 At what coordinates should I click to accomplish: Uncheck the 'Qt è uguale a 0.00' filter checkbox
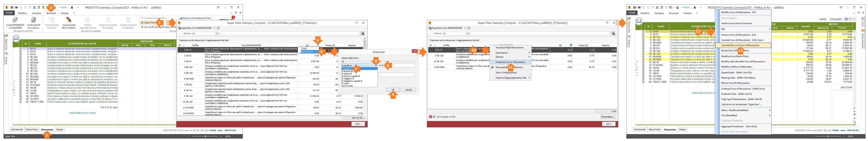pos(434,117)
